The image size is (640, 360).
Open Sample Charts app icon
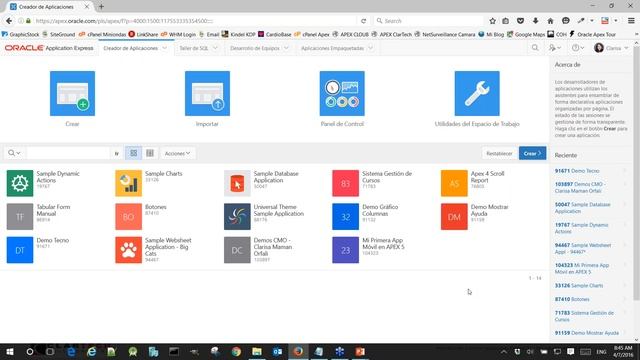[x=128, y=183]
